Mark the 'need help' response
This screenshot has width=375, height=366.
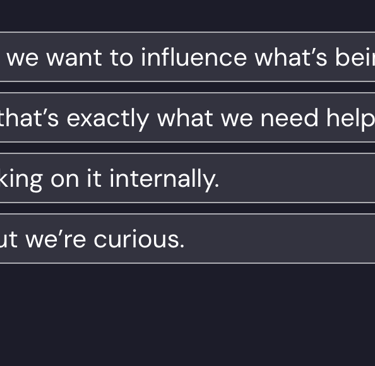[187, 118]
